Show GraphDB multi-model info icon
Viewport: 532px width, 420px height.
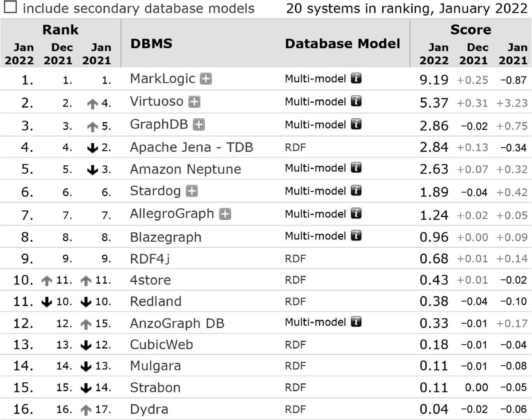pyautogui.click(x=356, y=124)
